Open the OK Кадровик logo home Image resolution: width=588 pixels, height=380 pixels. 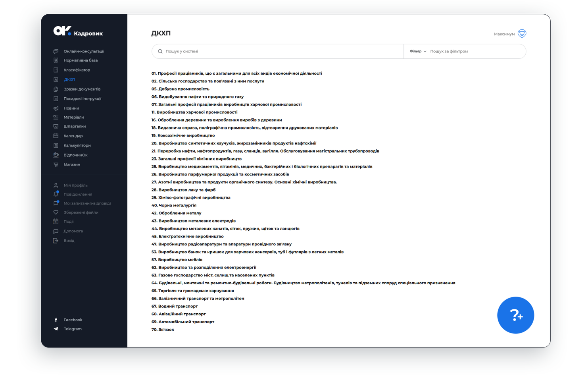(x=78, y=31)
